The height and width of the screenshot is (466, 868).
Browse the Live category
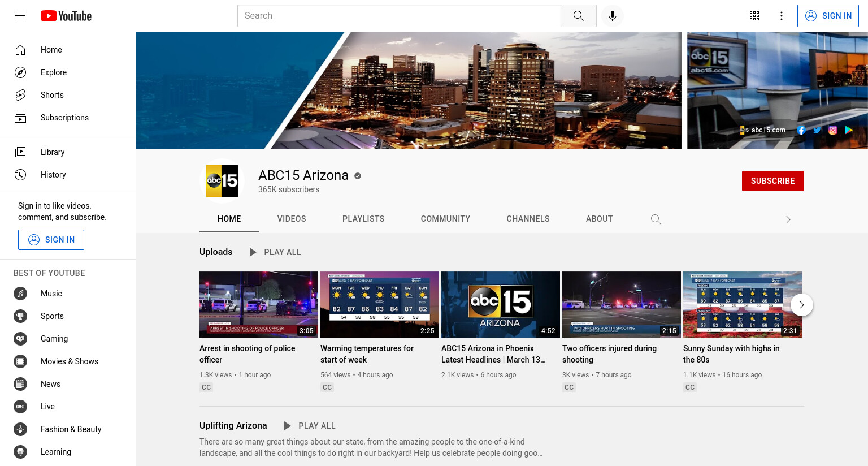68,407
